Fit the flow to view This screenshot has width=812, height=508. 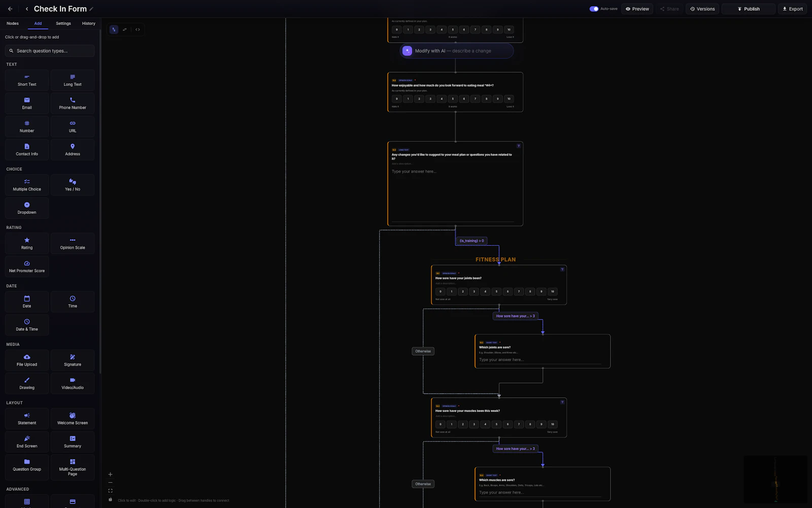110,491
